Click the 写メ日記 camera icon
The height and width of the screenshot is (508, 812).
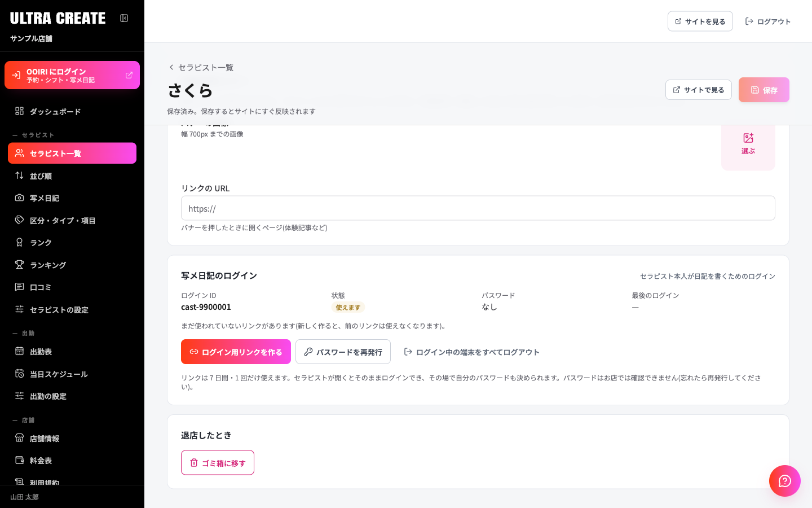[19, 198]
